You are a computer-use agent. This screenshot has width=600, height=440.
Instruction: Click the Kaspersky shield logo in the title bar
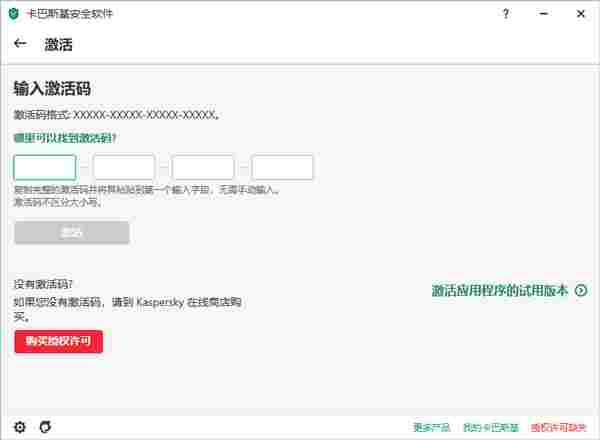click(13, 14)
